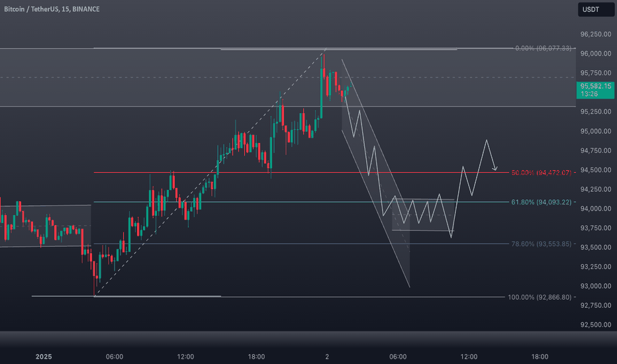Click the 95,000.00 price axis label
The width and height of the screenshot is (617, 364).
(x=595, y=131)
